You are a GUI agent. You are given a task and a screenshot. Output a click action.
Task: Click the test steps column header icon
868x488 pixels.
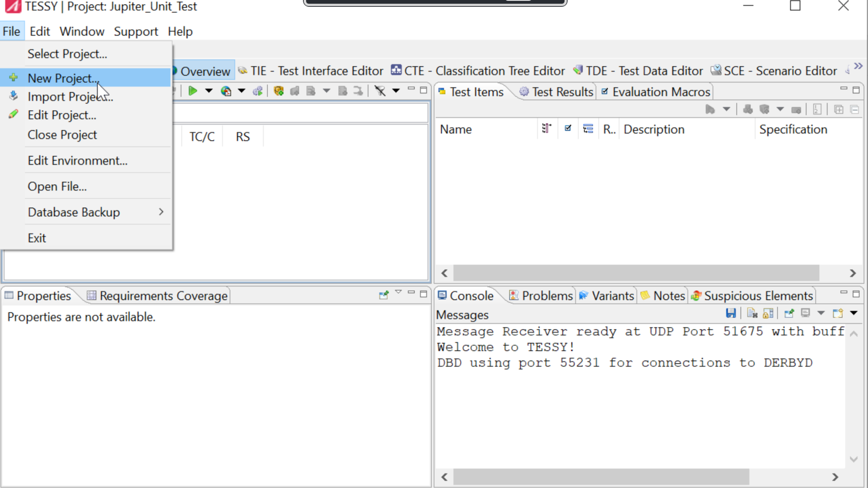click(547, 129)
